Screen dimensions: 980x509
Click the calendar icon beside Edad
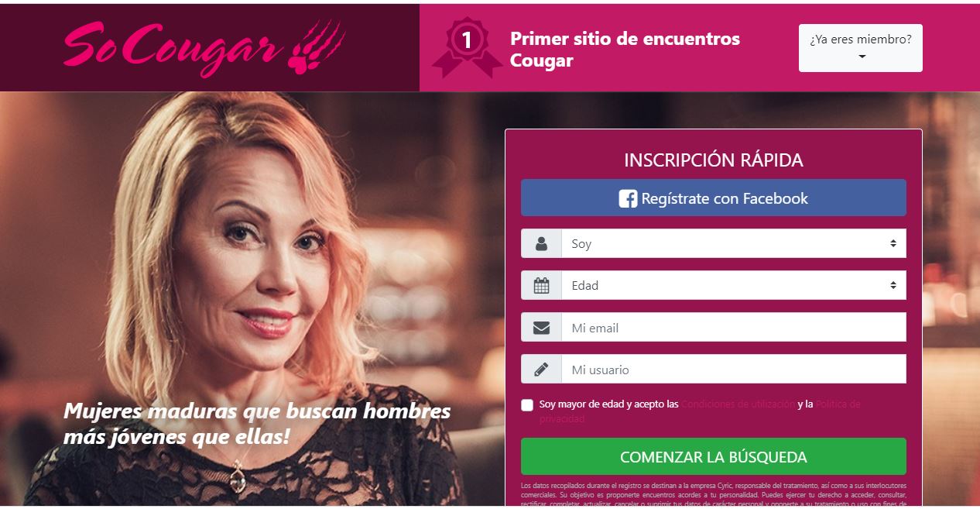[x=541, y=285]
